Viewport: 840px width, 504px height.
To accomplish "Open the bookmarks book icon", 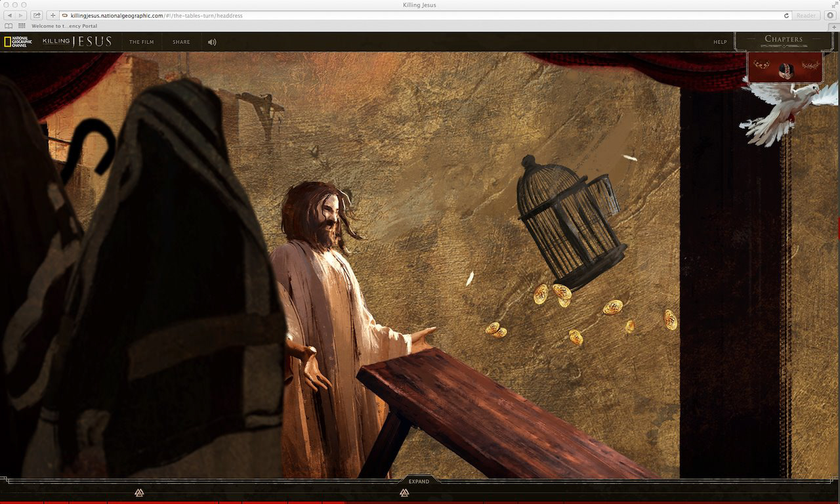I will point(9,26).
